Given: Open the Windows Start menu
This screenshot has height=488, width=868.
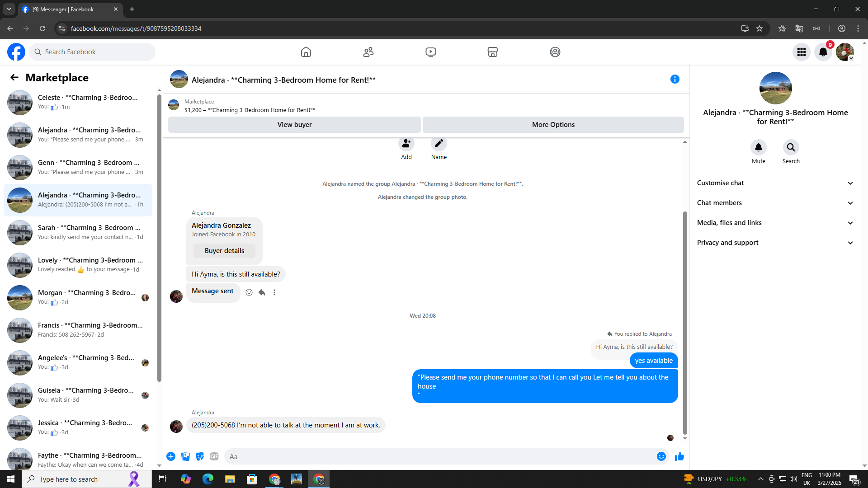Looking at the screenshot, I should 11,479.
